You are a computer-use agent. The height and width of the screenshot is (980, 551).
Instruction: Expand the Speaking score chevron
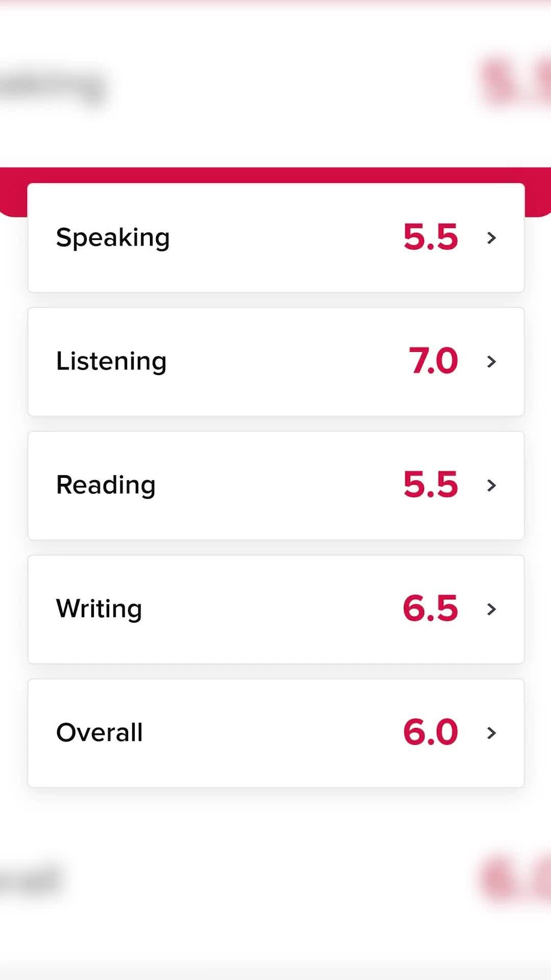pos(491,238)
